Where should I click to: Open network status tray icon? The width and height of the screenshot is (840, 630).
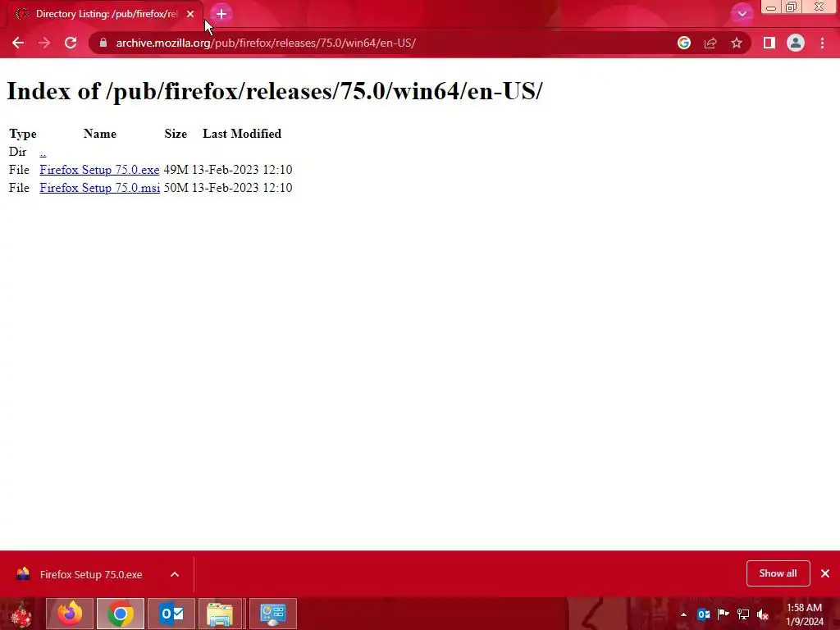[743, 614]
